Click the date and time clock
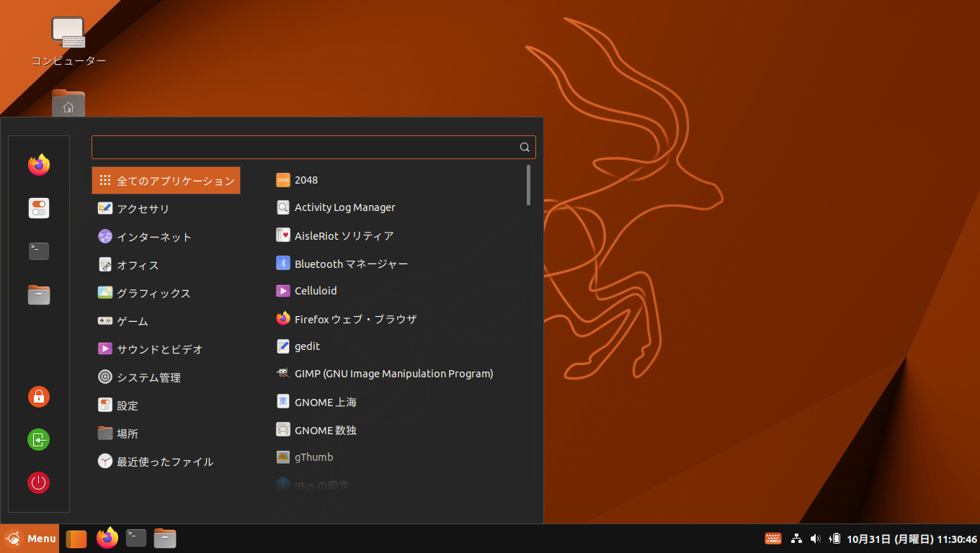This screenshot has width=980, height=553. click(912, 539)
